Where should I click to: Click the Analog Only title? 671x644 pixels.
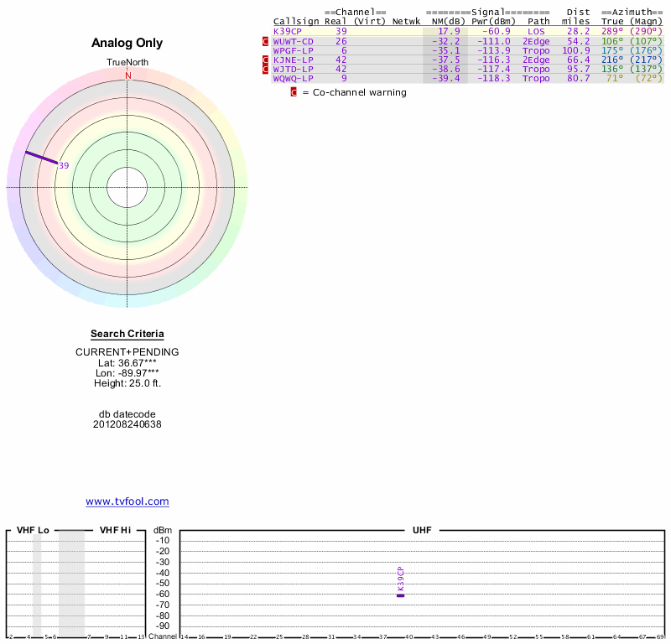point(127,43)
